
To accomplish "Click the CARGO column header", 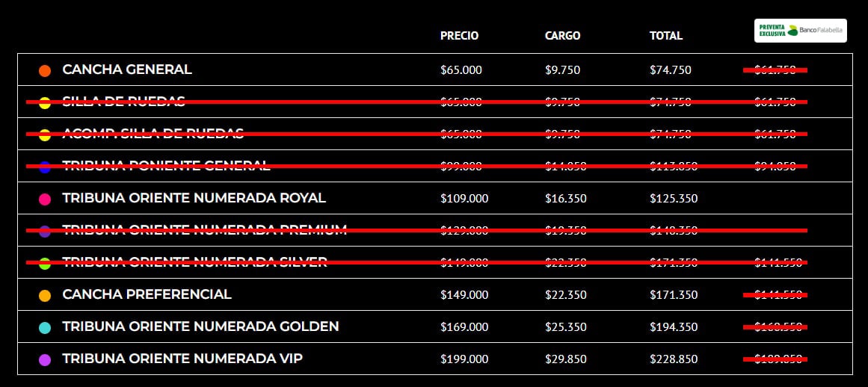I will (562, 36).
